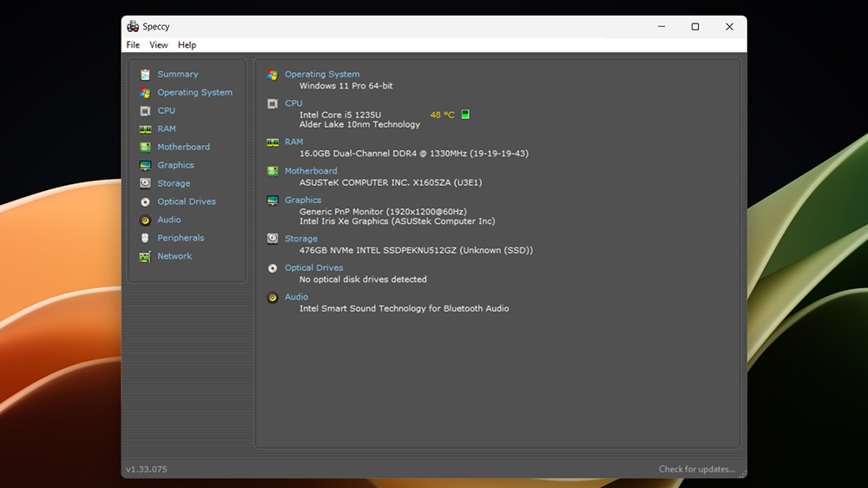The height and width of the screenshot is (488, 868).
Task: Click the Audio speaker icon in sidebar
Action: click(145, 220)
